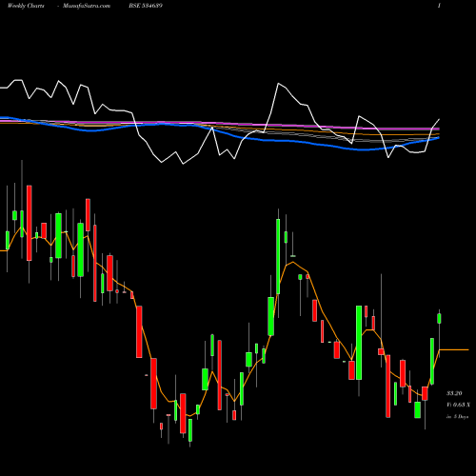This screenshot has width=476, height=476.
Task: Click the "Weekly Charts" title text
Action: (x=26, y=6)
